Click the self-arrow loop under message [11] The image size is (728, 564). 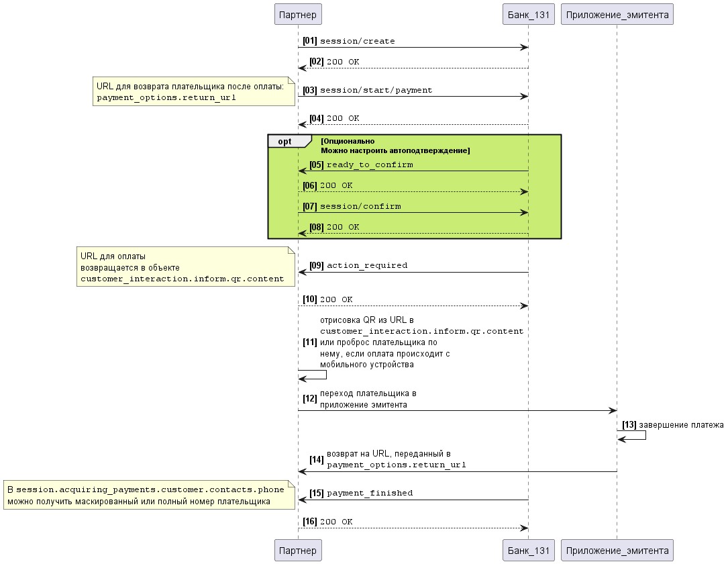[x=313, y=375]
